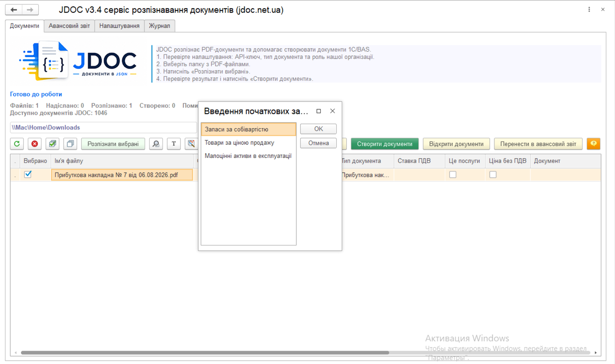Click the Ставка ПДВ column header
The width and height of the screenshot is (615, 364).
coord(420,161)
